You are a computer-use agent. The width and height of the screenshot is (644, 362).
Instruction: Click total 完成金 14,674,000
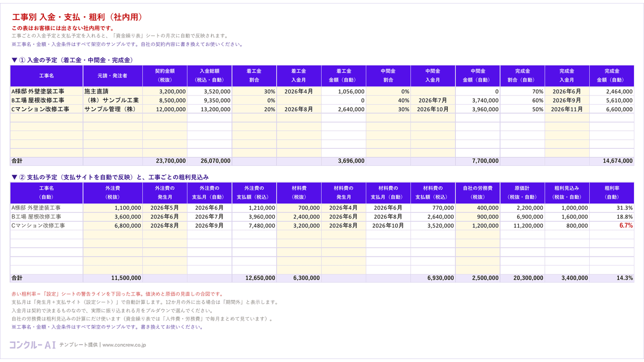pos(612,161)
